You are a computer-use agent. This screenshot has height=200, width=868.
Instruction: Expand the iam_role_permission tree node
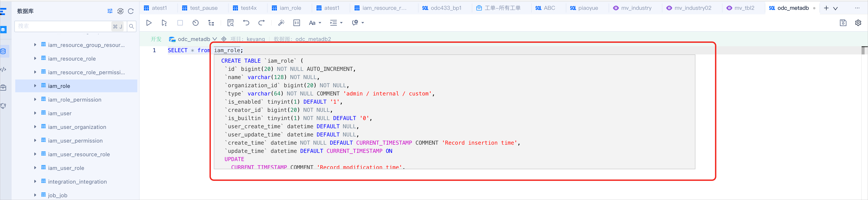pos(35,100)
